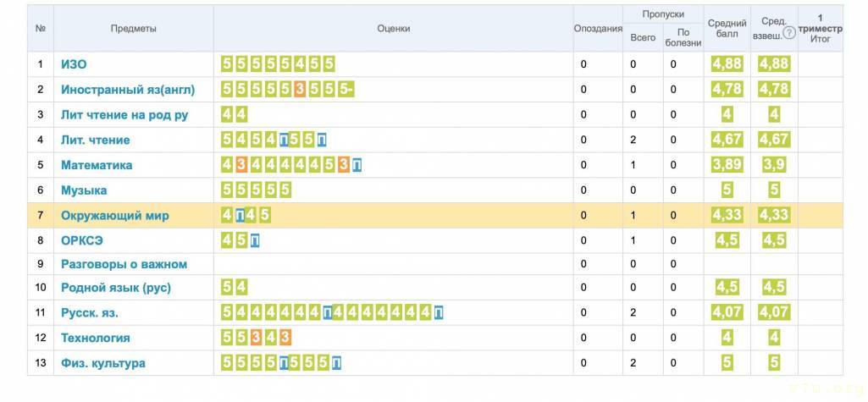Open the Математика subject link

97,165
